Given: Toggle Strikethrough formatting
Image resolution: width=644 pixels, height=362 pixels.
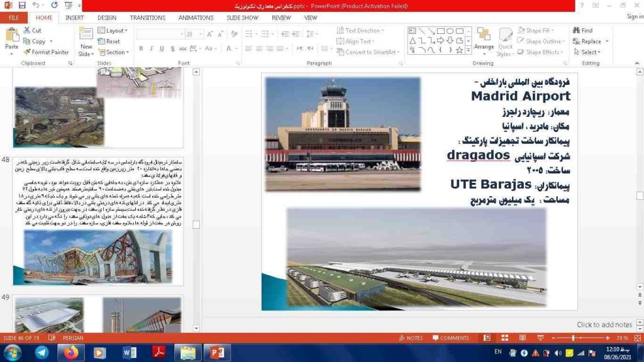Looking at the screenshot, I should [183, 48].
